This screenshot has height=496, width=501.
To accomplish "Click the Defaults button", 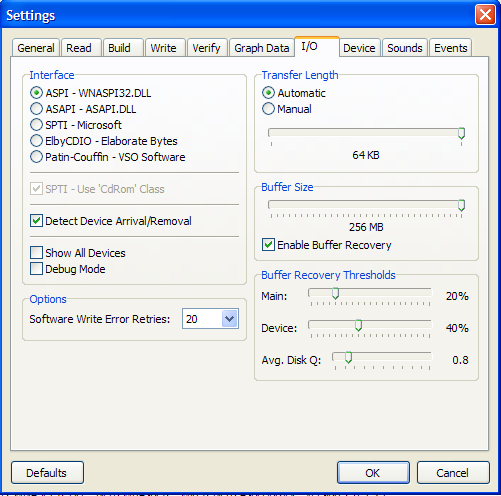I will [47, 473].
